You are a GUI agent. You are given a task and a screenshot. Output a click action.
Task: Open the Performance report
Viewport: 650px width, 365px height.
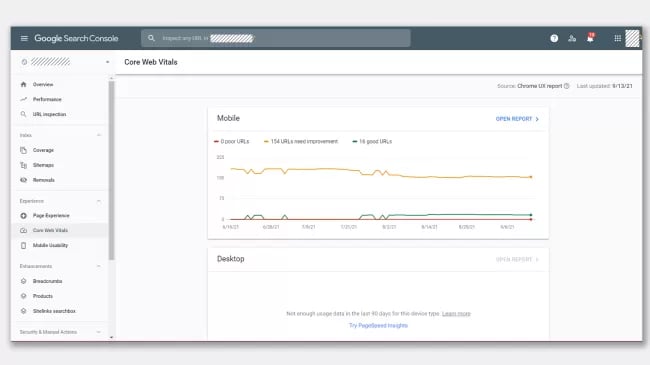(x=47, y=99)
